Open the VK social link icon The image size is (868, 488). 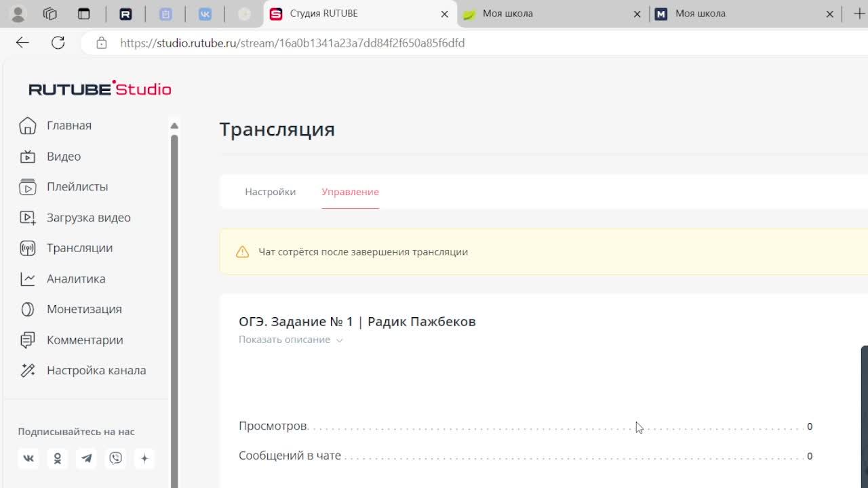click(x=28, y=458)
